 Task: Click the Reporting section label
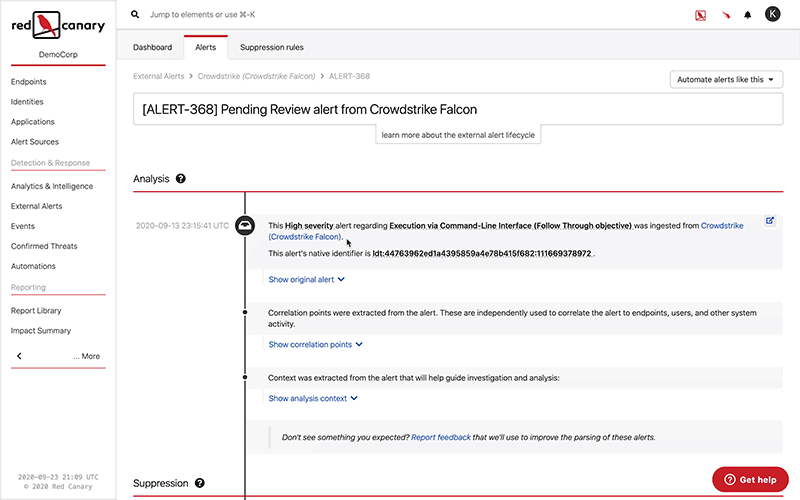pyautogui.click(x=29, y=287)
